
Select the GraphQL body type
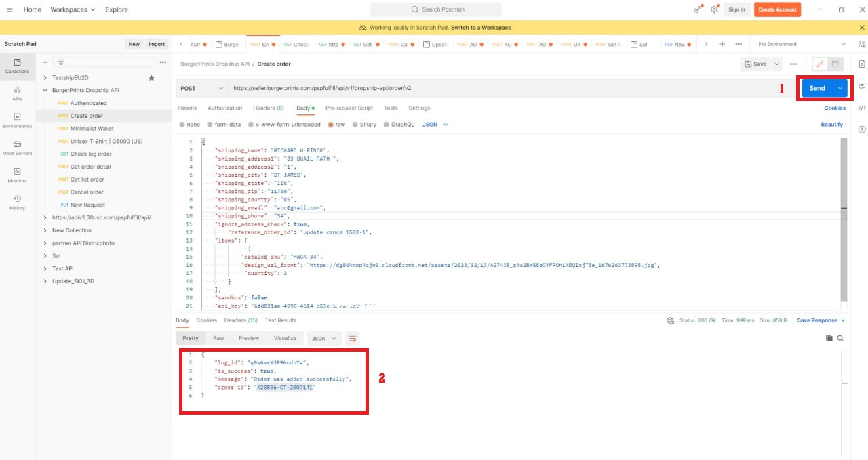[399, 125]
